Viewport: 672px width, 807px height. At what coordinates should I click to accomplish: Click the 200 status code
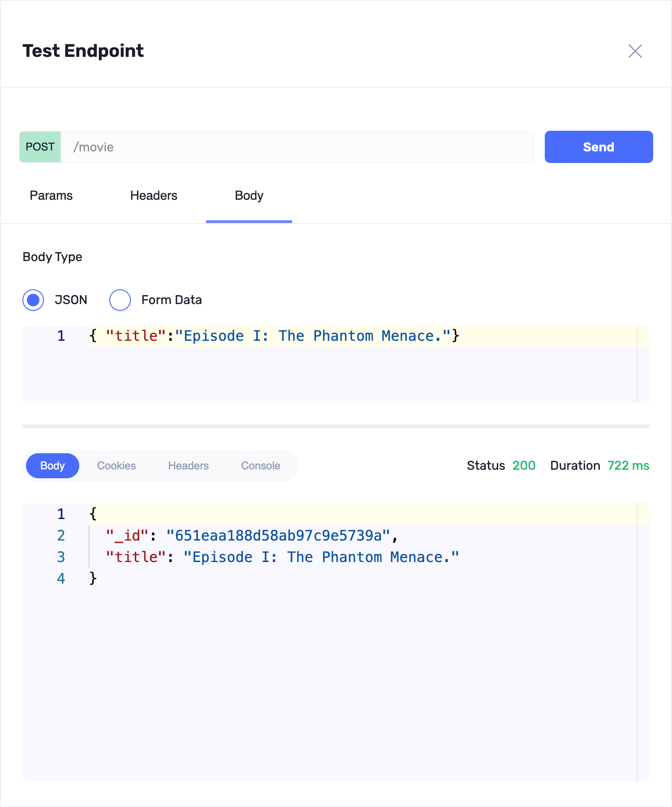524,466
